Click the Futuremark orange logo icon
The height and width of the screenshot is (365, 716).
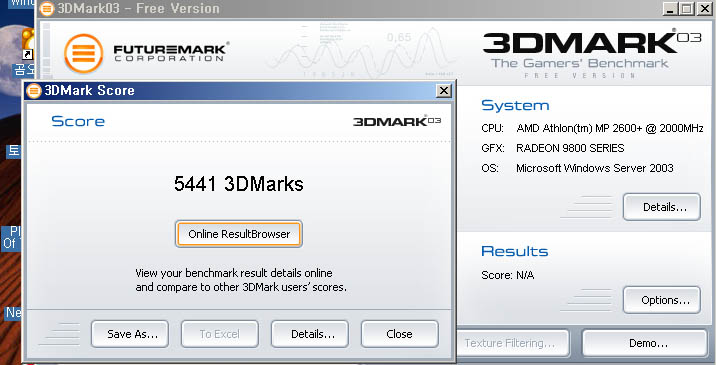pyautogui.click(x=84, y=53)
